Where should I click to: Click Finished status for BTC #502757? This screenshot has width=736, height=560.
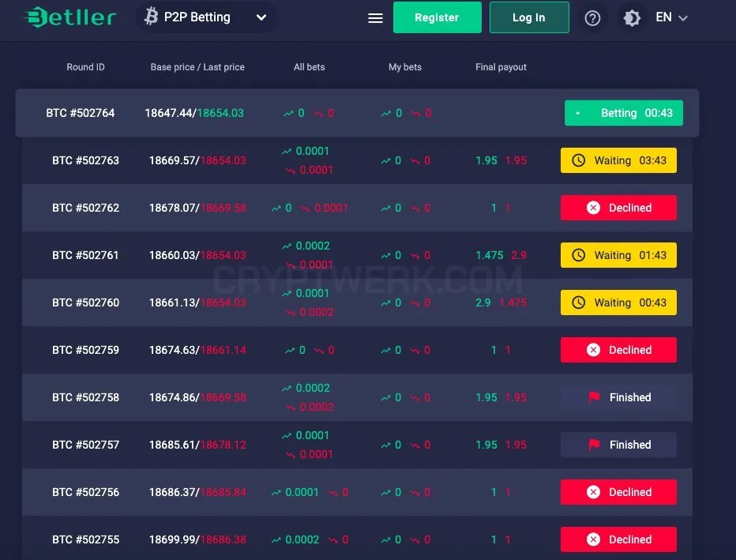pos(618,445)
